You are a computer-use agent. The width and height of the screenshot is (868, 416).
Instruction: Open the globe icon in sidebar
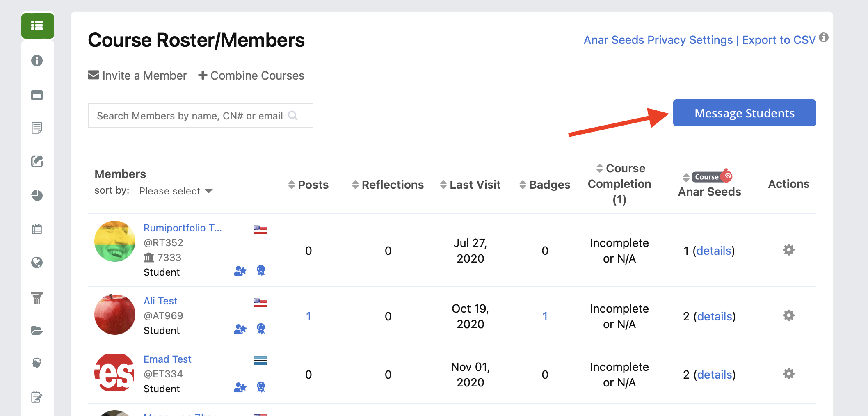[x=37, y=263]
